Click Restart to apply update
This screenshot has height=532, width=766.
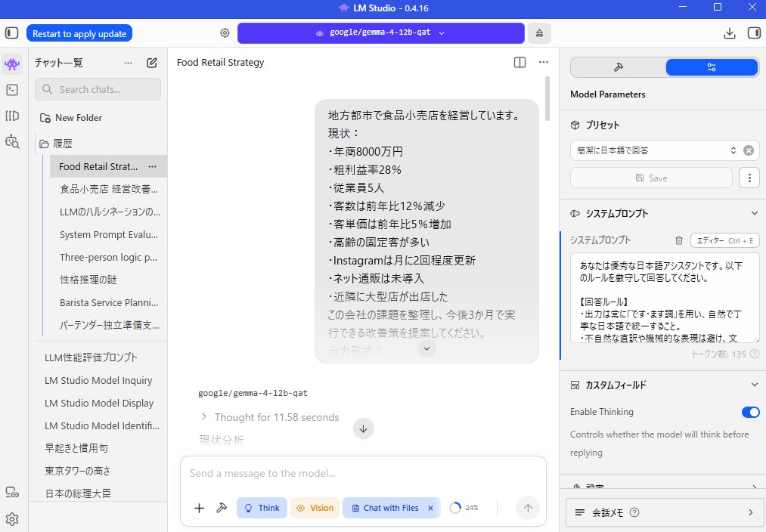click(79, 34)
